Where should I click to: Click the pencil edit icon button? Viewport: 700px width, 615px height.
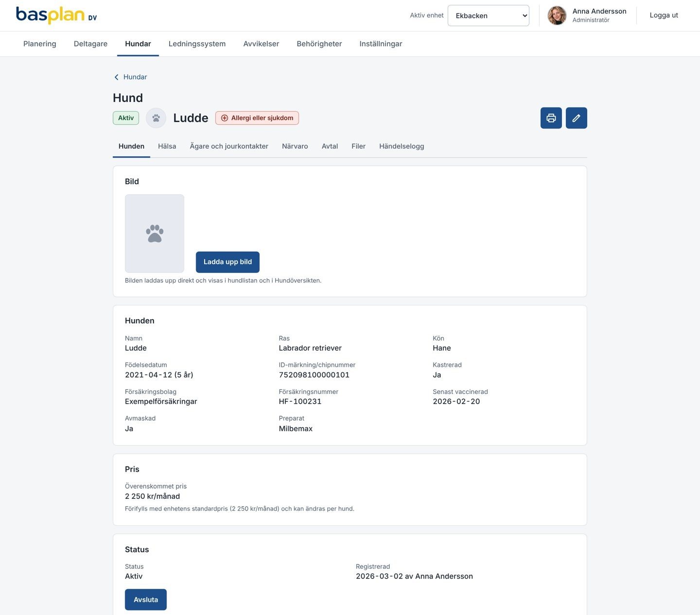(576, 118)
